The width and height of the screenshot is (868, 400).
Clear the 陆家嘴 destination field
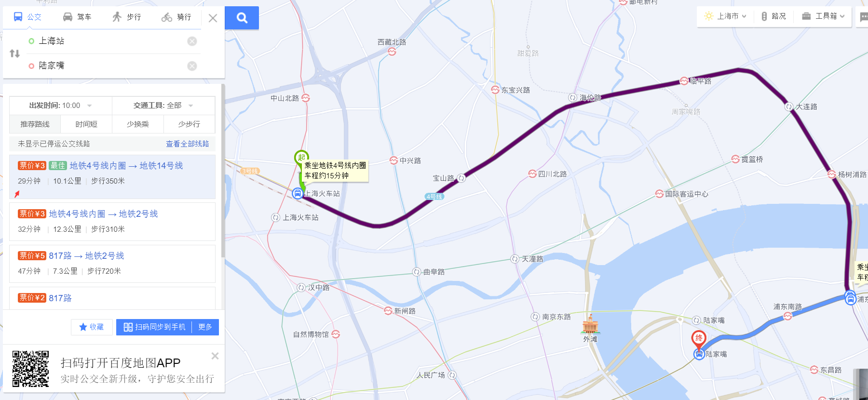192,66
